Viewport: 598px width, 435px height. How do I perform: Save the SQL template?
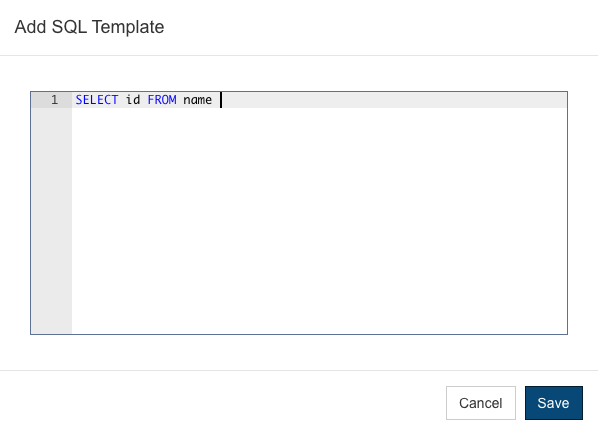(x=553, y=403)
